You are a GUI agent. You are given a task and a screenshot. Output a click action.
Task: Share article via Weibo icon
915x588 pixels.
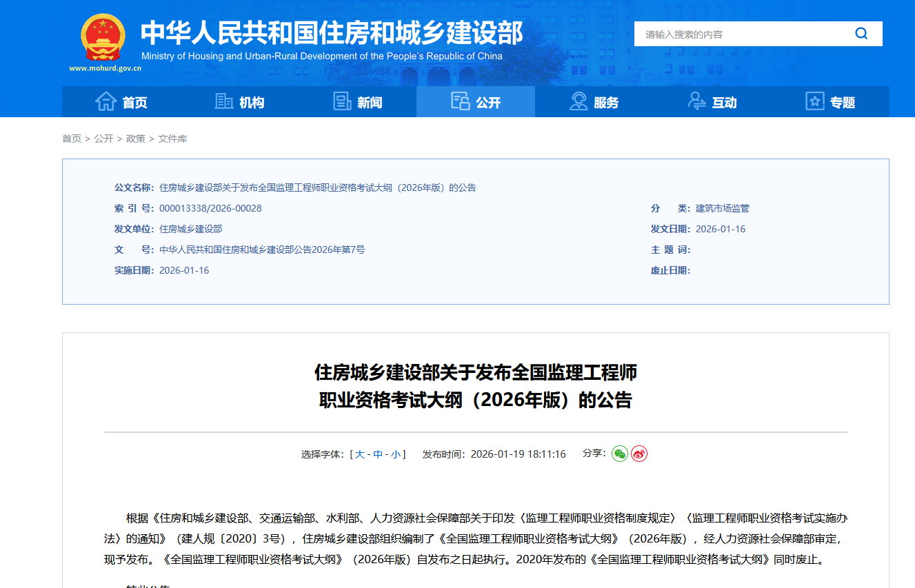point(639,454)
